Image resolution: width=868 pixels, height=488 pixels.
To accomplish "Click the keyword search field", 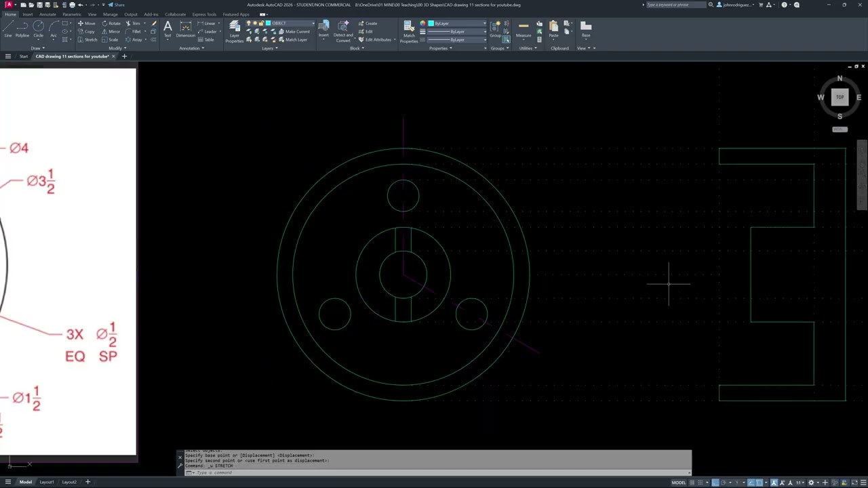I will pos(675,5).
